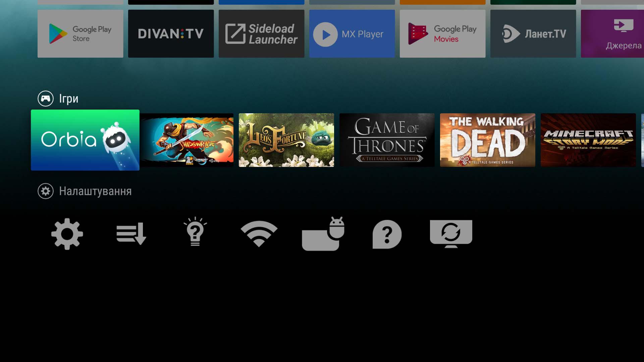Open Leo's Fortune game
The image size is (644, 362).
pos(286,140)
